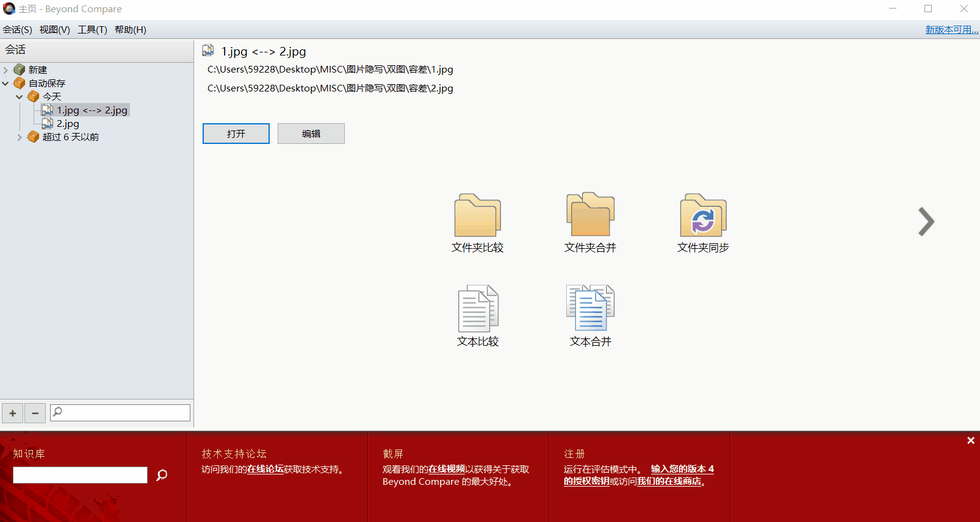This screenshot has height=522, width=980.
Task: Click the session header icon beside title
Action: click(208, 51)
